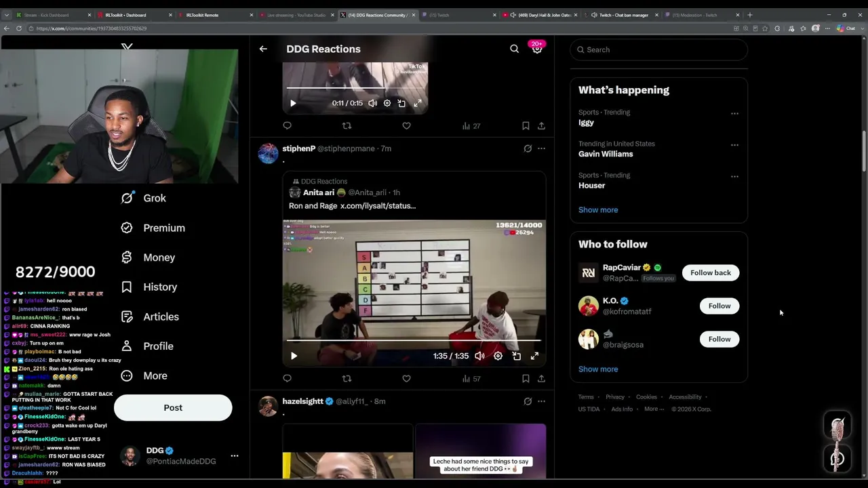Image resolution: width=868 pixels, height=488 pixels.
Task: Open Articles from the sidebar
Action: [151, 317]
